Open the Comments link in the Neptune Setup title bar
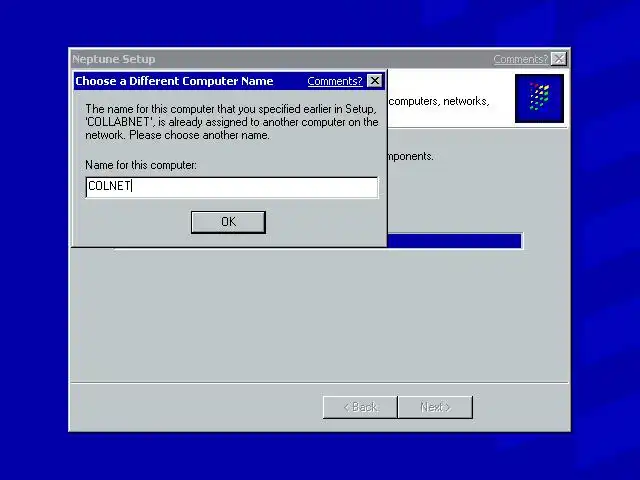The height and width of the screenshot is (480, 640). pyautogui.click(x=520, y=59)
